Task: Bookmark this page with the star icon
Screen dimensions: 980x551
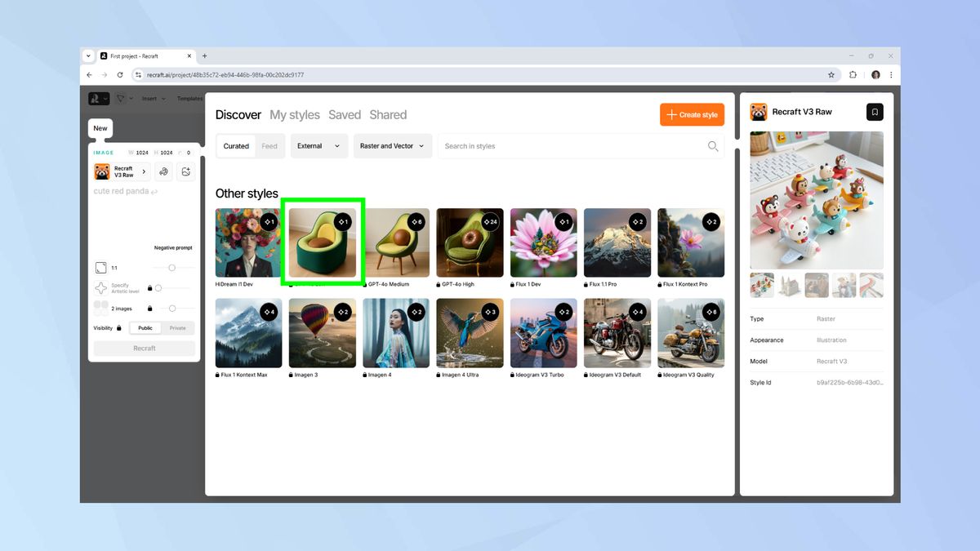Action: click(x=831, y=74)
